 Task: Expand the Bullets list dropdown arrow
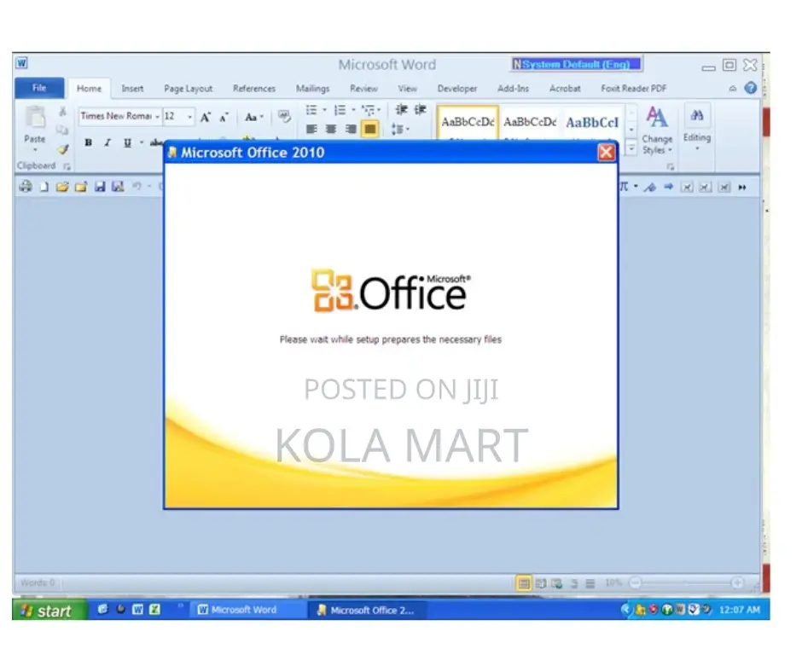pyautogui.click(x=324, y=109)
